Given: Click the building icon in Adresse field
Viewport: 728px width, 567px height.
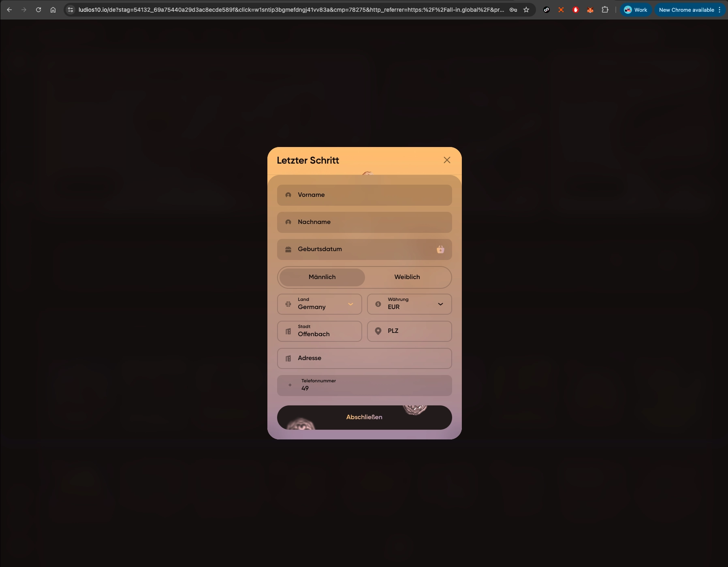Looking at the screenshot, I should click(x=288, y=358).
